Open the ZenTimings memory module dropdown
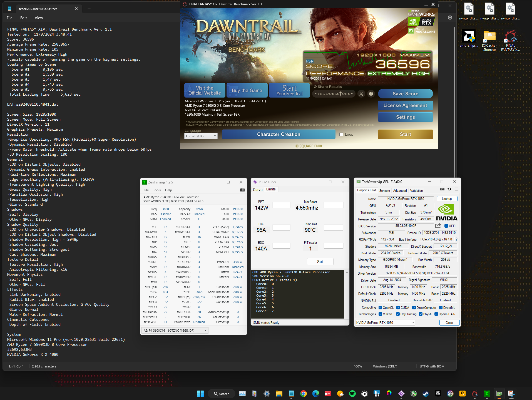 pos(175,331)
